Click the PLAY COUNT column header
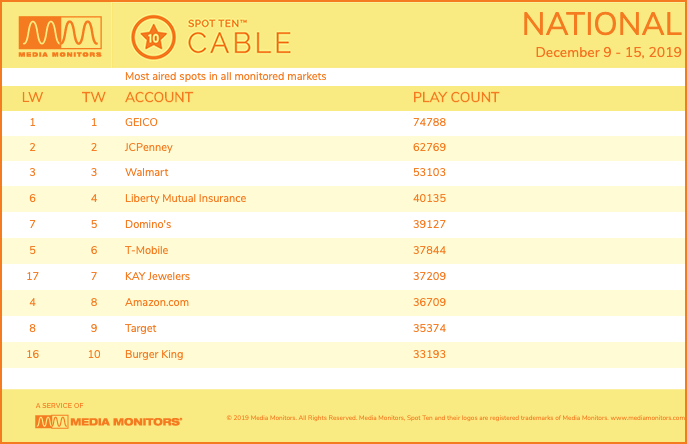Viewport: 687px width, 444px height. pos(456,97)
